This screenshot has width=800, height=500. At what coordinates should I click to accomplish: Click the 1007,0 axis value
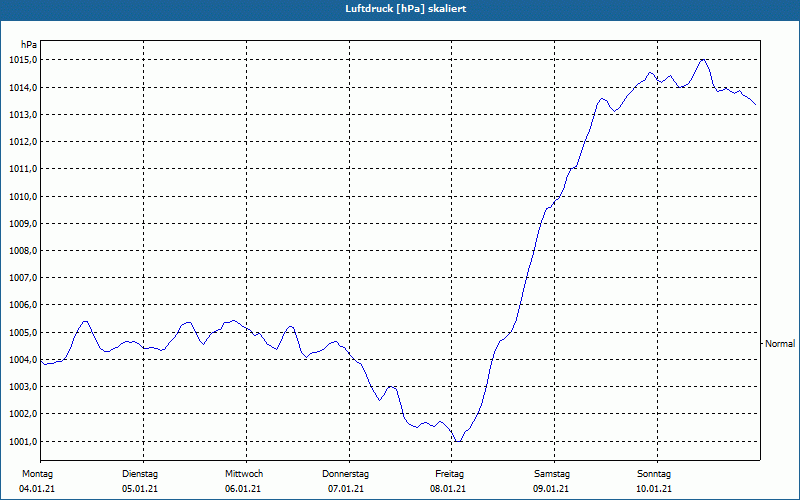click(x=23, y=278)
